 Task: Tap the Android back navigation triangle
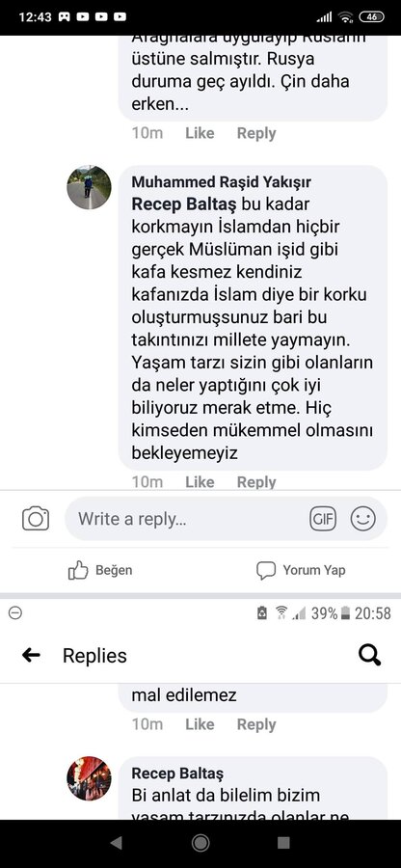[116, 843]
